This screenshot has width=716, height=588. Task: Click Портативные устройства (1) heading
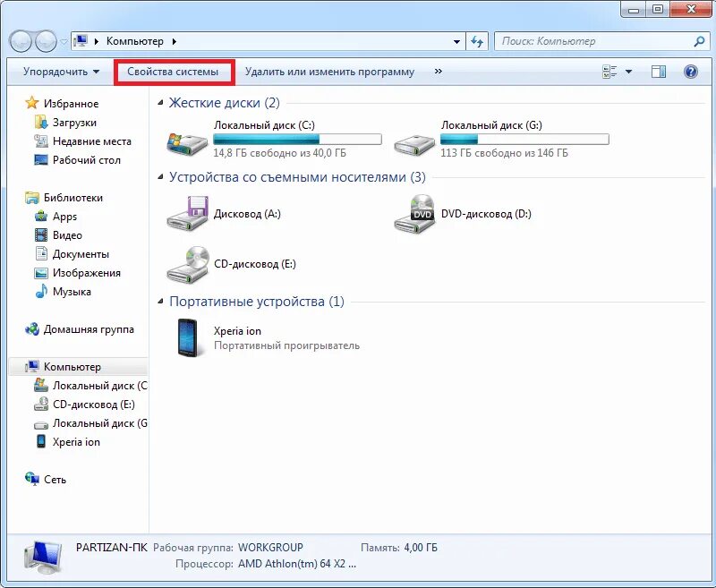pyautogui.click(x=257, y=302)
